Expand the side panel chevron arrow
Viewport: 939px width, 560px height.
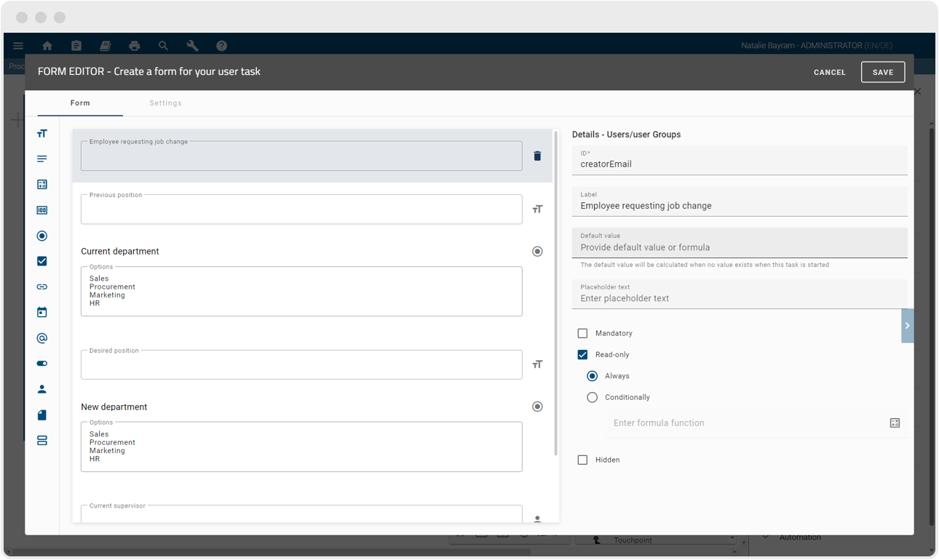[907, 326]
